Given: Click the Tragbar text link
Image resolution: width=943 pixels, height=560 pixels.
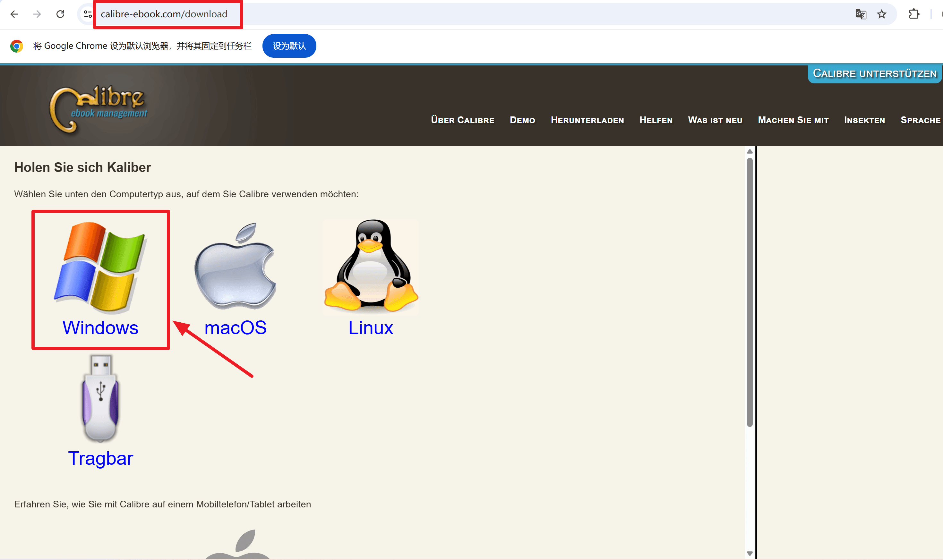Looking at the screenshot, I should coord(100,459).
